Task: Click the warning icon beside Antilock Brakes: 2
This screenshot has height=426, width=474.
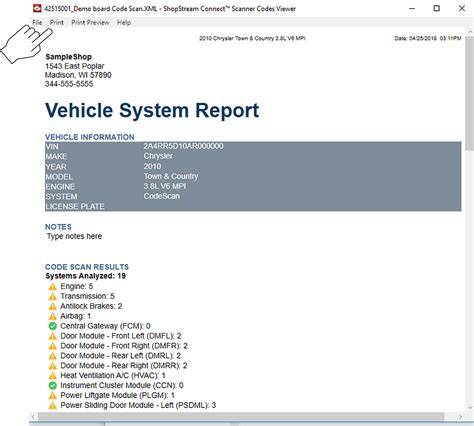Action: pyautogui.click(x=53, y=306)
